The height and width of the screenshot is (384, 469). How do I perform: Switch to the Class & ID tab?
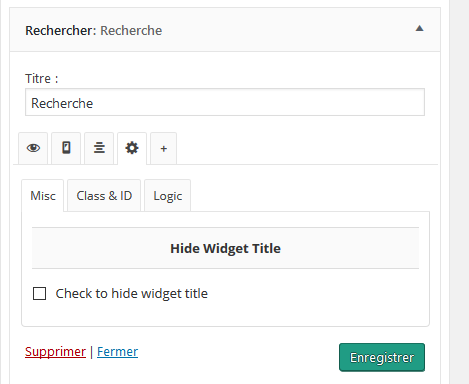(x=104, y=196)
